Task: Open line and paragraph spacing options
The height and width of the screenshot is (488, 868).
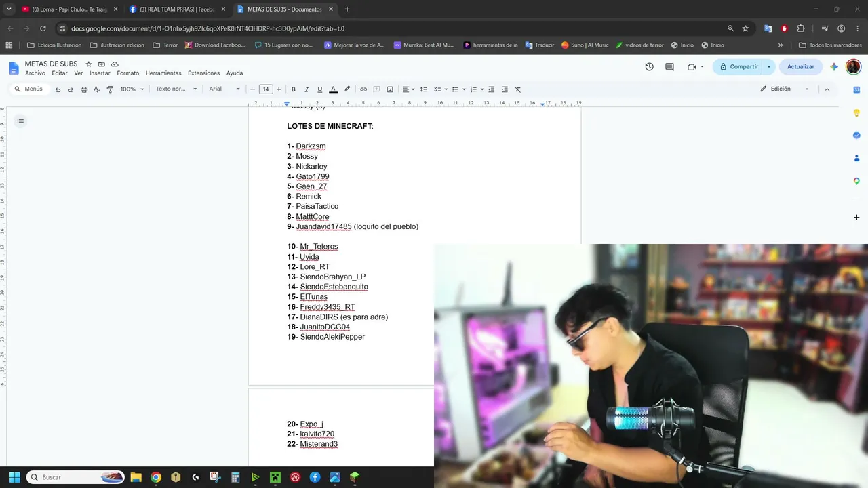Action: coord(424,89)
